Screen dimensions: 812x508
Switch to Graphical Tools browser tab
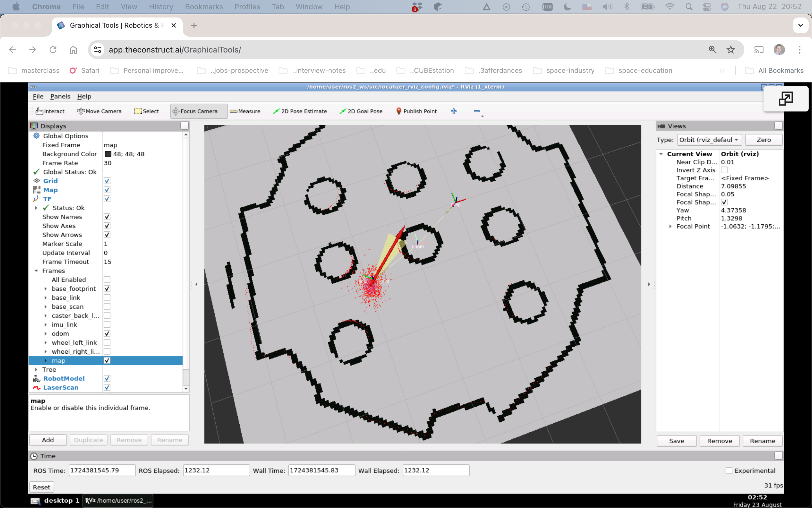[x=116, y=25]
